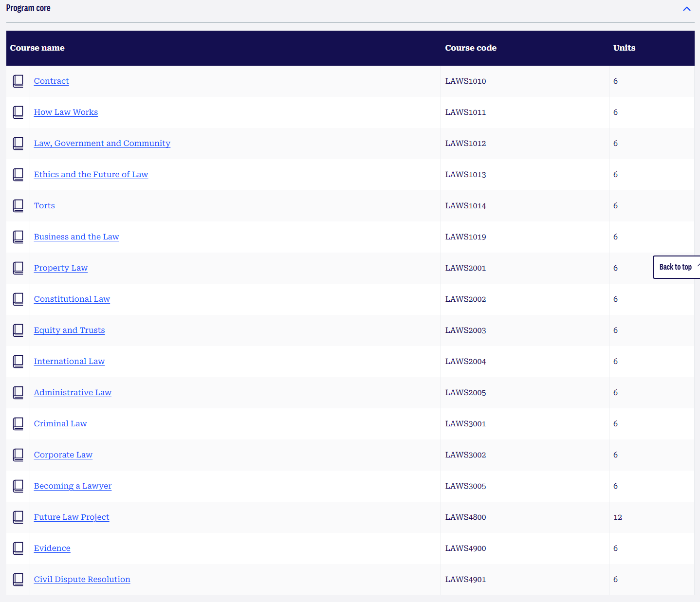Click the book icon beside Property Law
This screenshot has height=602, width=700.
coord(18,268)
